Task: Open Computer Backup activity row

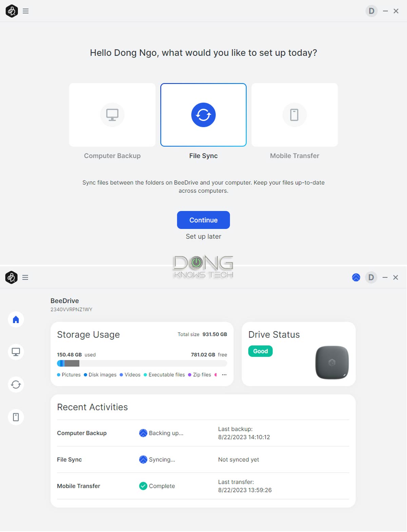Action: (203, 433)
